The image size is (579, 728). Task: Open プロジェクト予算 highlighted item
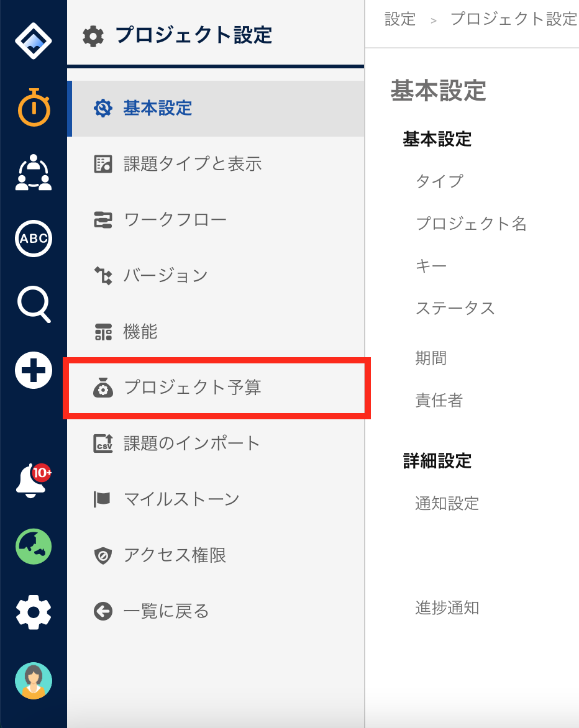click(217, 388)
